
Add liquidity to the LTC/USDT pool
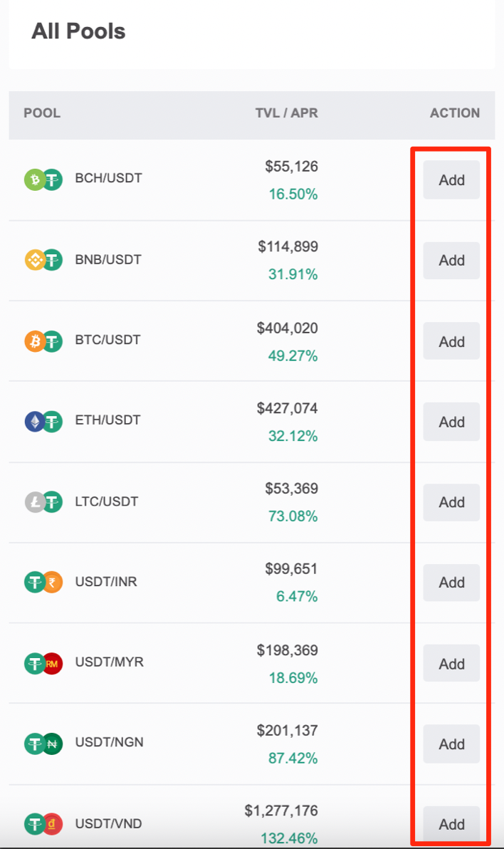pos(451,502)
